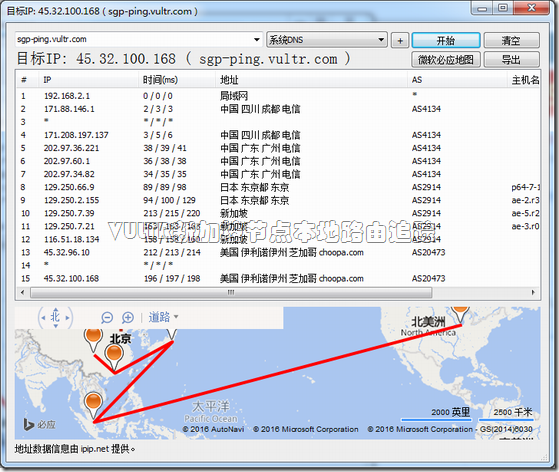Select the row with IP 202.97.34.82
This screenshot has height=472, width=559.
pyautogui.click(x=278, y=174)
